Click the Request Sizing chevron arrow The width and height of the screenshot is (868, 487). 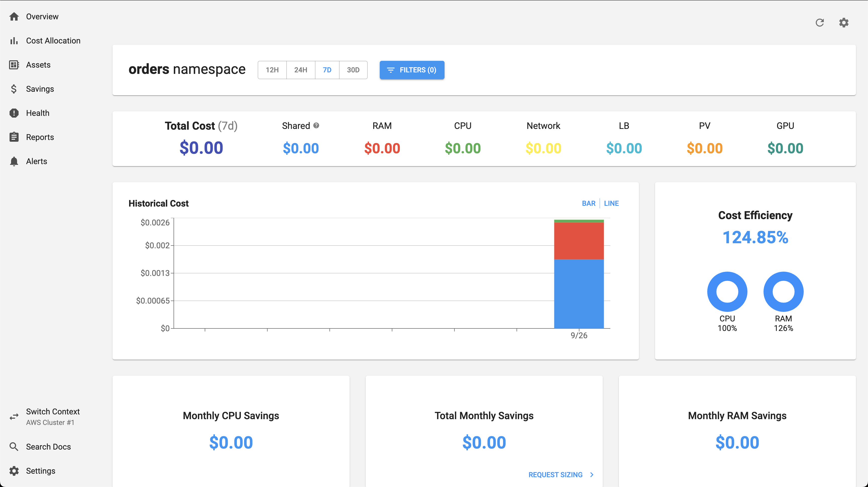click(x=592, y=474)
